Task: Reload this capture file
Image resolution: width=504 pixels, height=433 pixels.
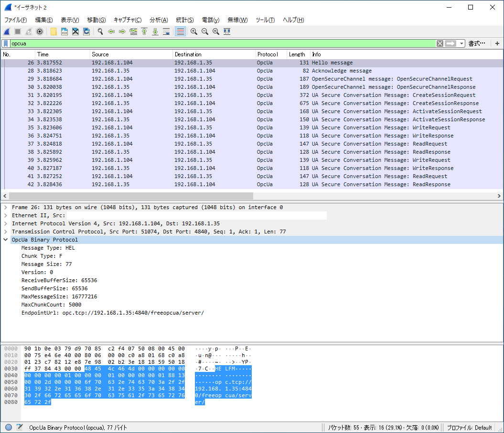Action: coord(86,32)
